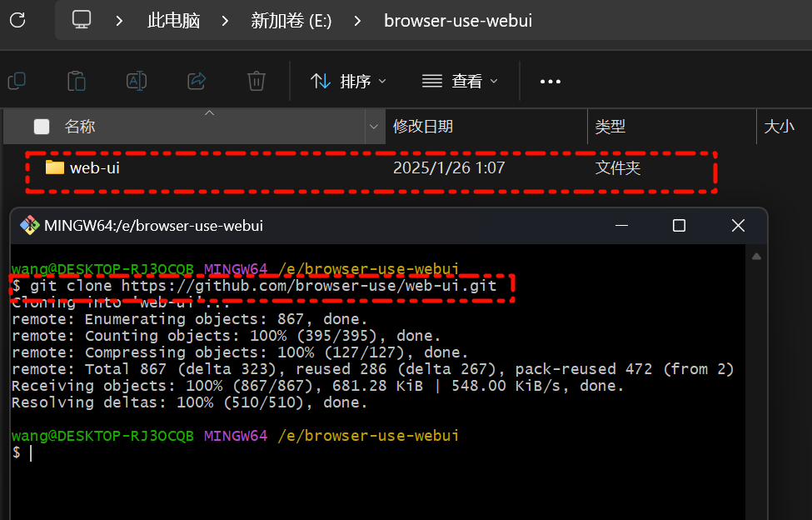Viewport: 812px width, 520px height.
Task: Sort by the 名称 column header
Action: [80, 127]
